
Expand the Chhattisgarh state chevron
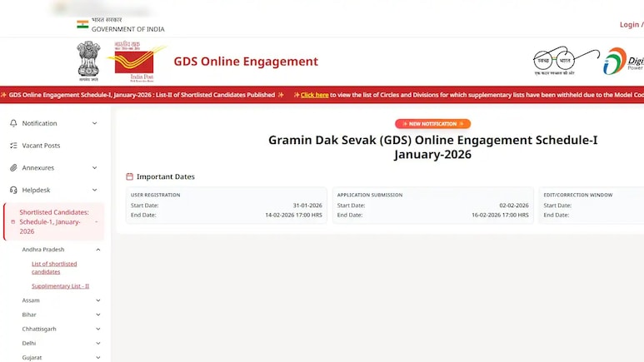[x=98, y=330]
